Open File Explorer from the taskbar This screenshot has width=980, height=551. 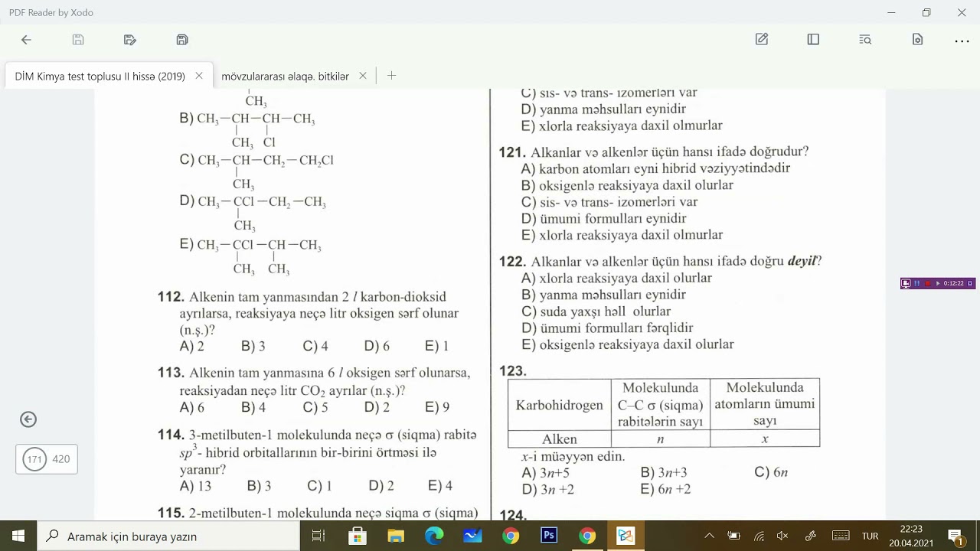(x=395, y=536)
